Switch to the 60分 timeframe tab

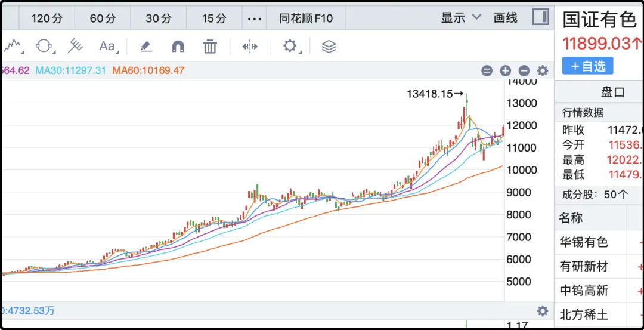pos(103,18)
